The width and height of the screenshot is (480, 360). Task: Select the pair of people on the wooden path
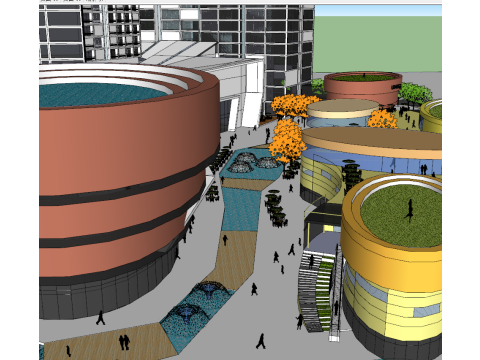[x=124, y=342]
